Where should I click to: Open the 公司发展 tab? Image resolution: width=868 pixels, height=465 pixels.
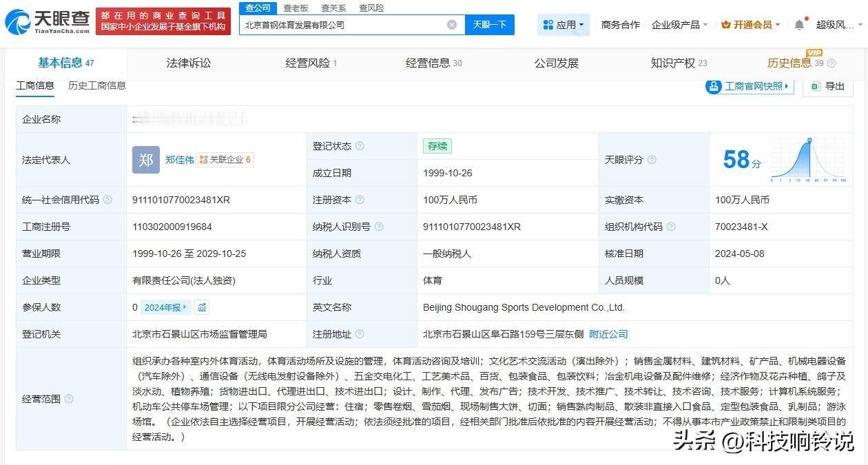[557, 63]
